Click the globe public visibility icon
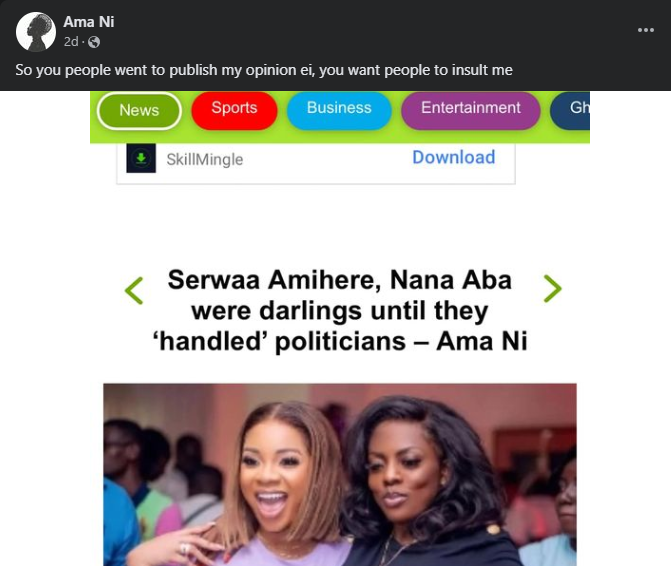 94,42
